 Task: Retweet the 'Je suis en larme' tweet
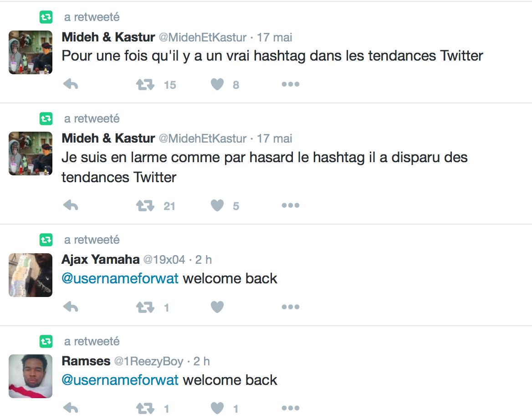point(145,205)
